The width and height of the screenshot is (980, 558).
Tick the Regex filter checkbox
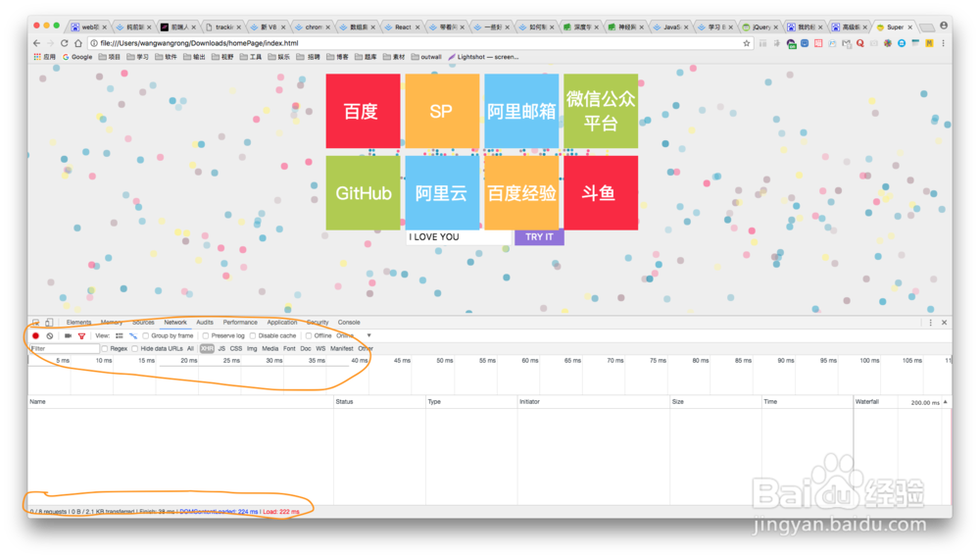105,348
